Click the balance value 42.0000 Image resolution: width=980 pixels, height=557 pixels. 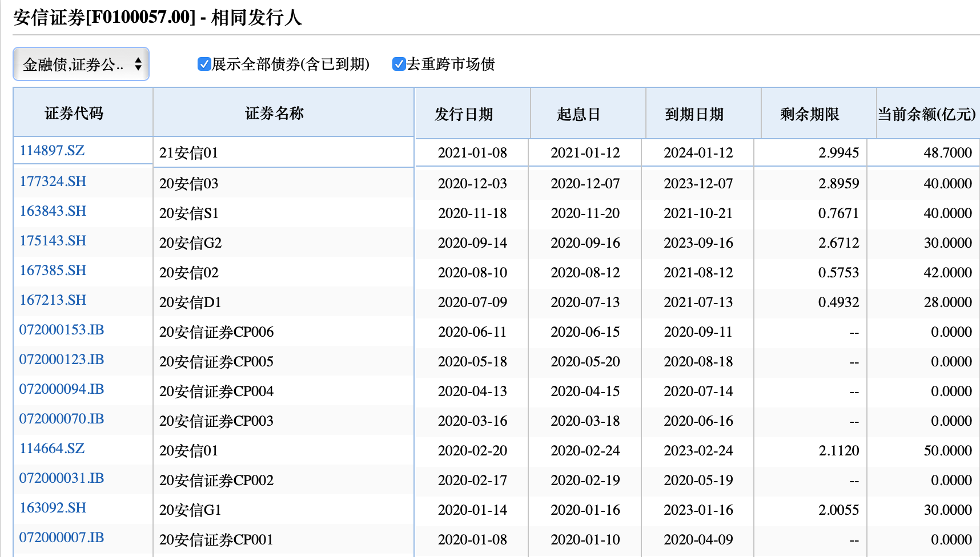point(948,272)
